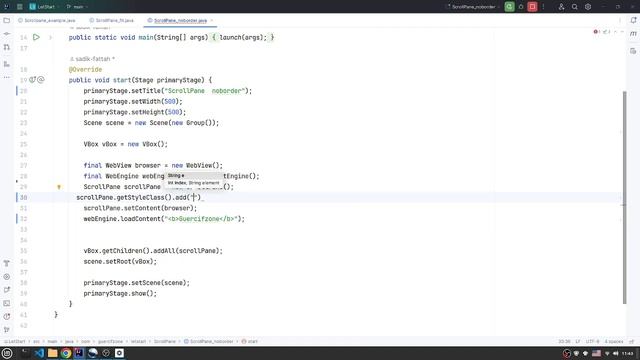Open the system start menu in taskbar
The height and width of the screenshot is (360, 640).
[x=7, y=353]
